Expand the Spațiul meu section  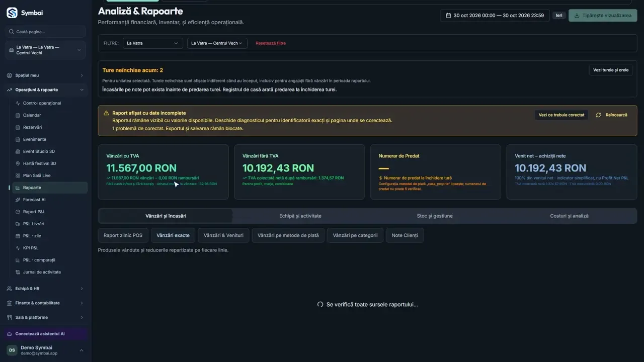(45, 75)
